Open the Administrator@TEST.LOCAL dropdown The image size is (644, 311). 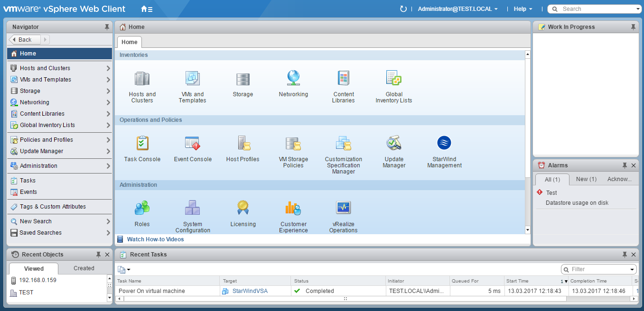point(457,9)
